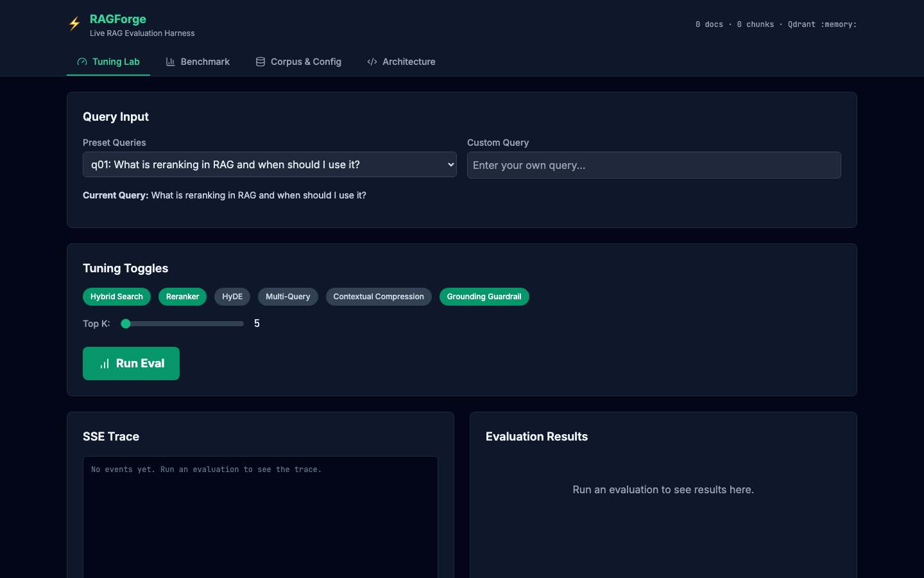Click the 'Run an evaluation to see results here.' message
The image size is (924, 578).
(x=663, y=489)
